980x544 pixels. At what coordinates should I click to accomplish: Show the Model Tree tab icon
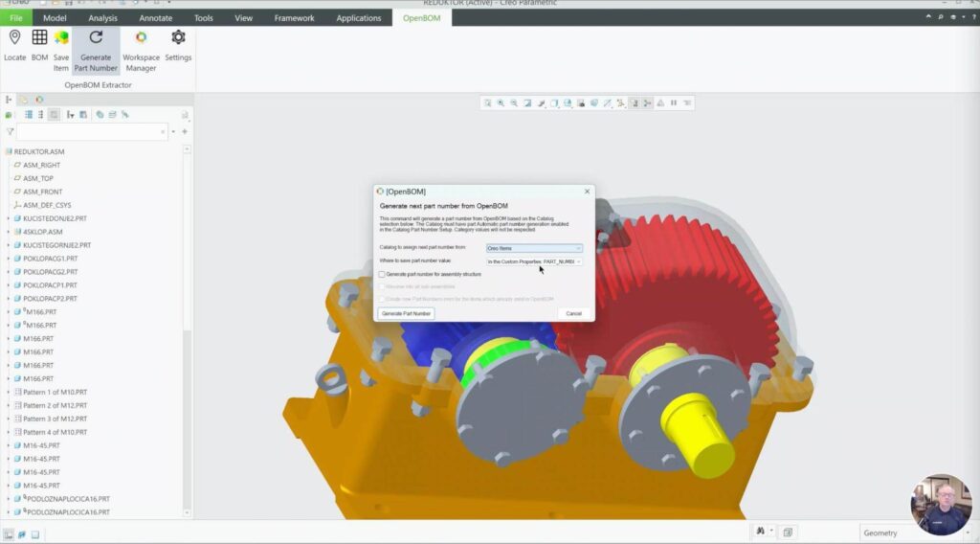tap(8, 100)
